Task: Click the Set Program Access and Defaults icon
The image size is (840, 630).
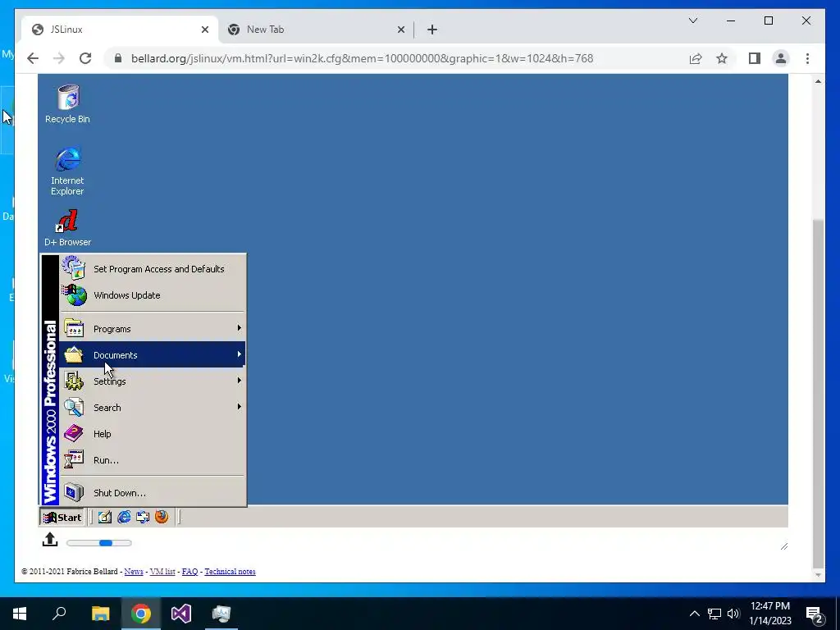Action: pyautogui.click(x=73, y=268)
